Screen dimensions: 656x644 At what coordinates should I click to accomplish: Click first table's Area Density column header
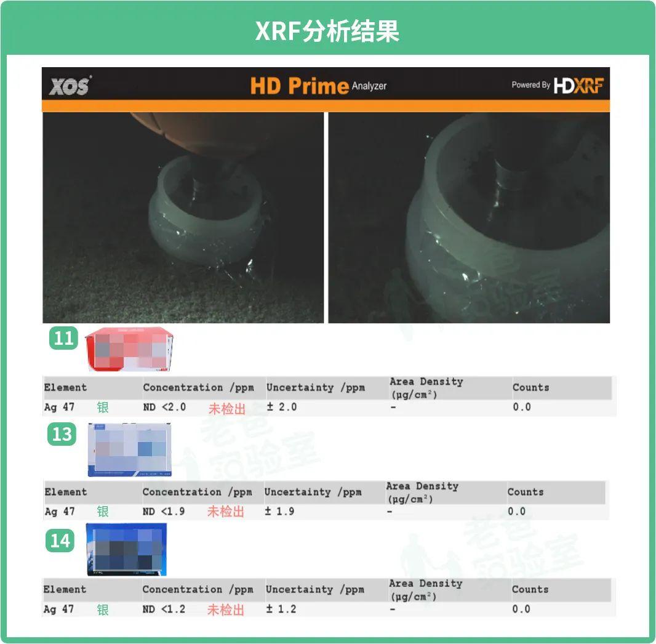[426, 388]
